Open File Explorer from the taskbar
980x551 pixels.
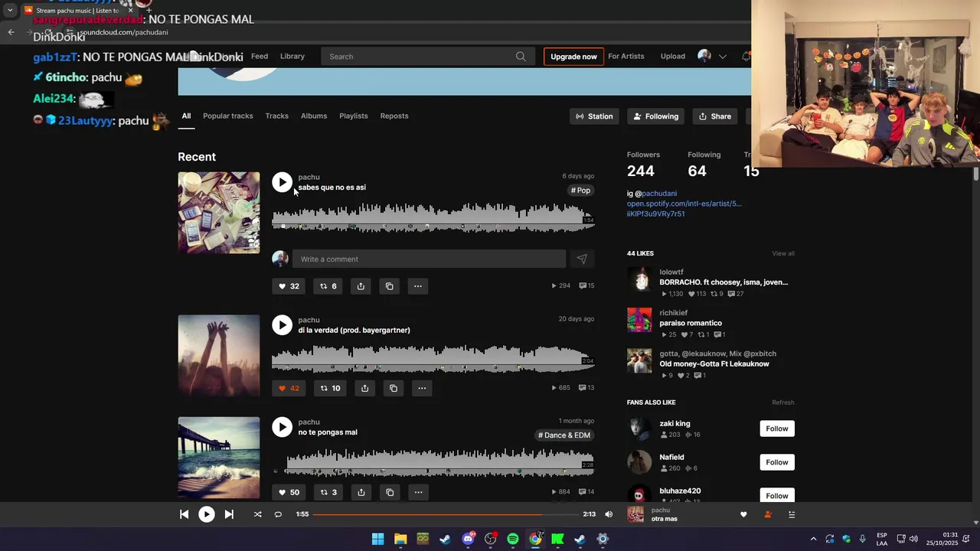pyautogui.click(x=400, y=539)
